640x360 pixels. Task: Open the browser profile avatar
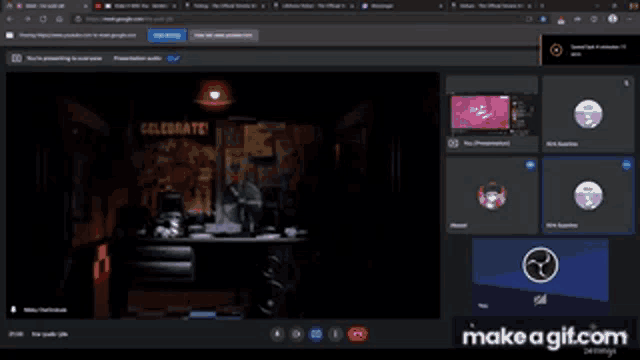pyautogui.click(x=613, y=19)
